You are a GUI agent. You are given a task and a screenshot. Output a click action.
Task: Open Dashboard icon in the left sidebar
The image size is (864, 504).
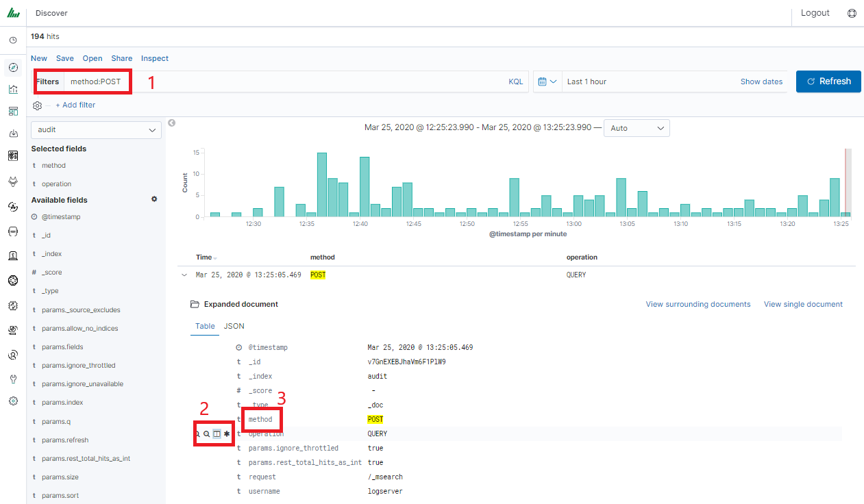coord(13,111)
